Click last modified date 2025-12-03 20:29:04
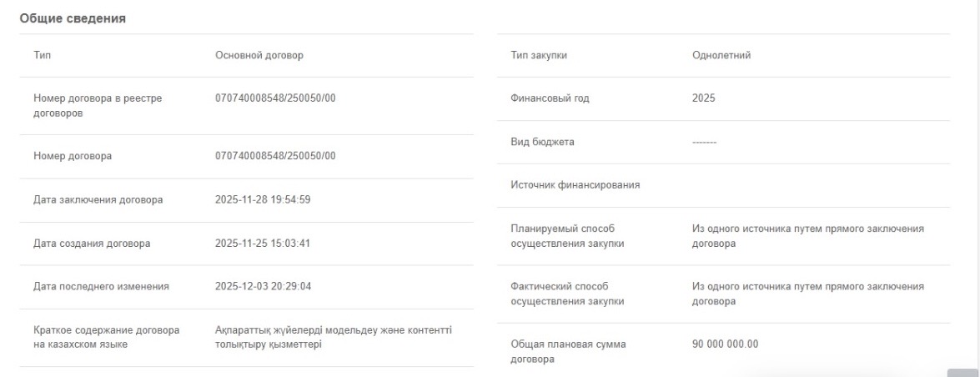Image resolution: width=980 pixels, height=377 pixels. click(263, 287)
